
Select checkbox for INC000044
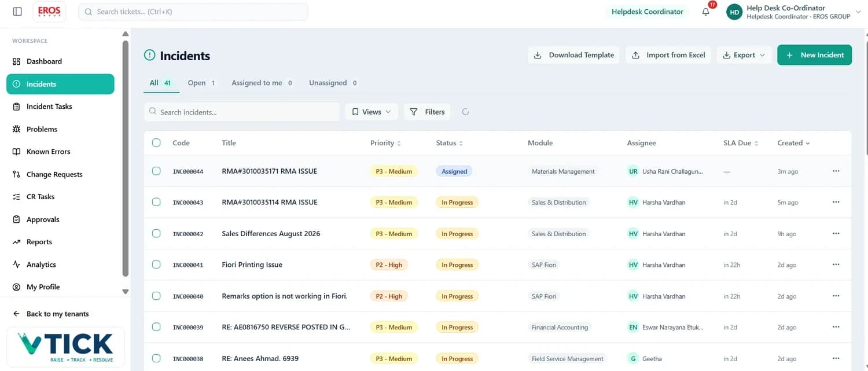[156, 171]
